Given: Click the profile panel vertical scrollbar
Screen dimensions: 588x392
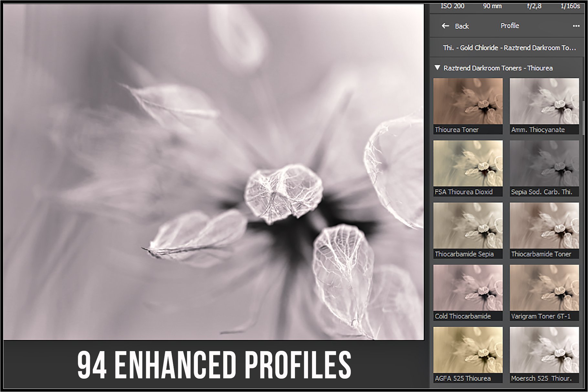Looking at the screenshot, I should point(583,118).
